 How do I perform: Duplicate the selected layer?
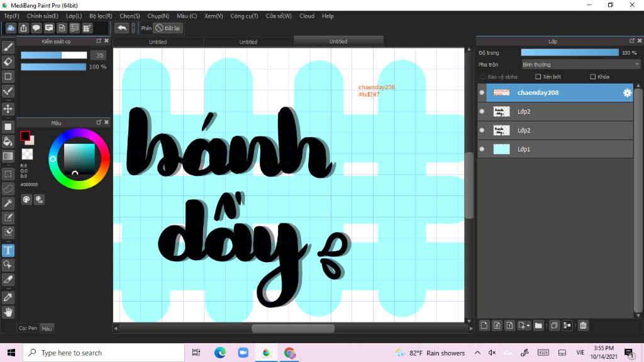(x=554, y=326)
